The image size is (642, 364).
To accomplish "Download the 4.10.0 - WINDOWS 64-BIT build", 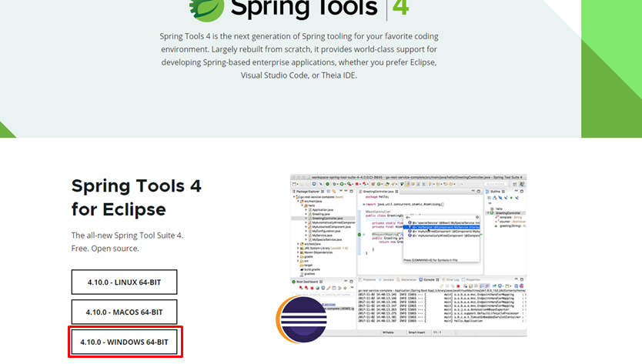I will click(x=124, y=342).
